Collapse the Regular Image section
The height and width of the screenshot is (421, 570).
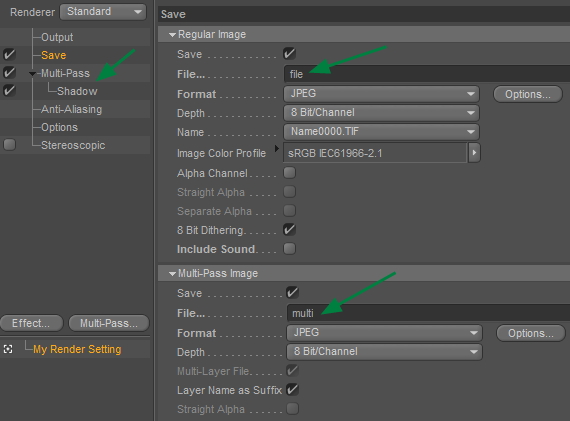point(172,35)
